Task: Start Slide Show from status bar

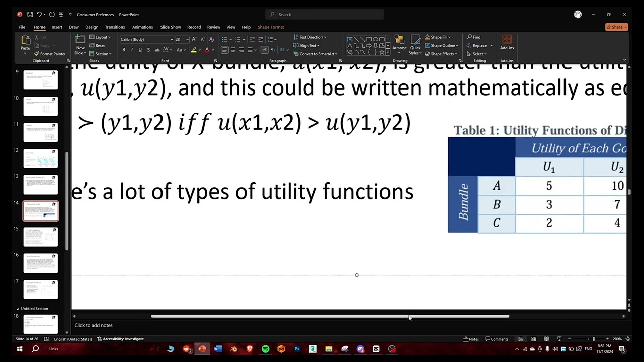Action: point(559,339)
